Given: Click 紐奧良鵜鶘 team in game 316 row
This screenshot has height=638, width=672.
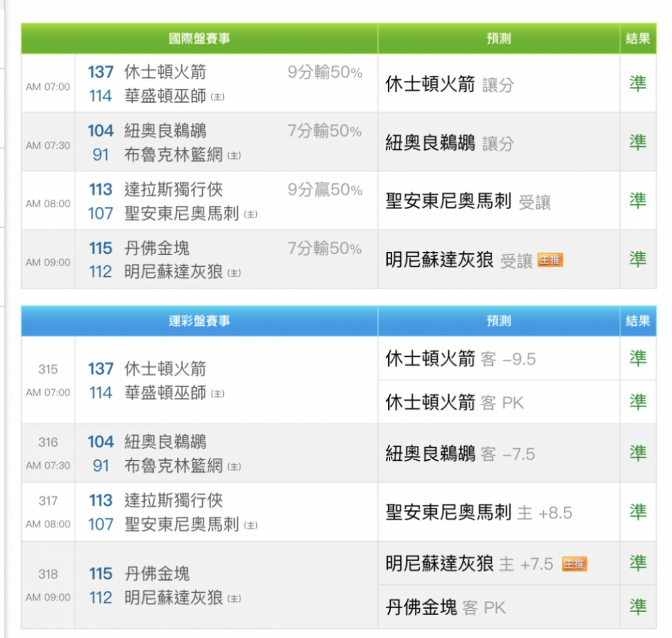Looking at the screenshot, I should pyautogui.click(x=165, y=441).
